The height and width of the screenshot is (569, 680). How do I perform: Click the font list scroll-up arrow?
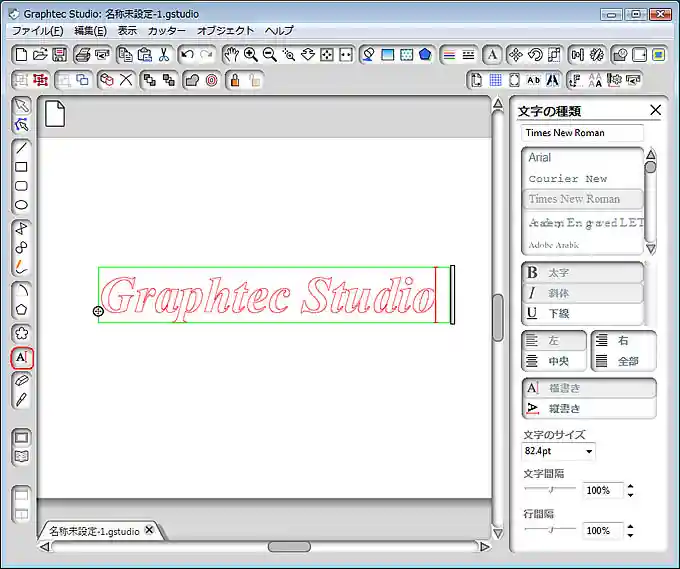651,154
